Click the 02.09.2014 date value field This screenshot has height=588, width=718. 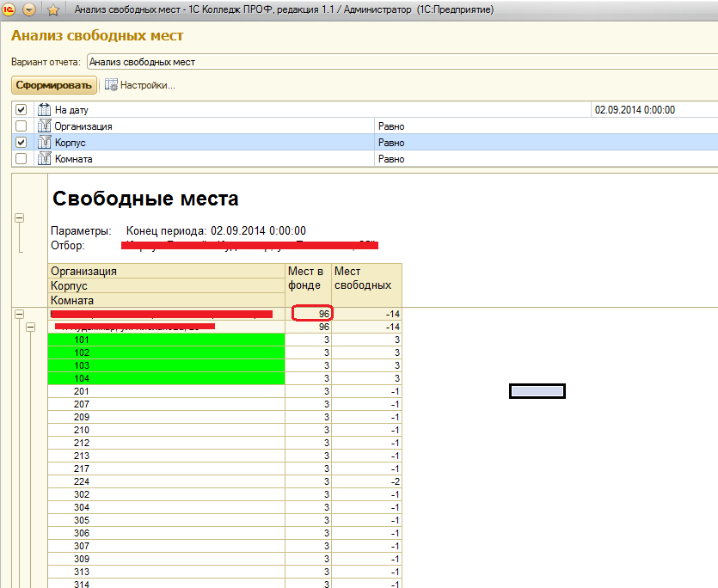coord(654,110)
